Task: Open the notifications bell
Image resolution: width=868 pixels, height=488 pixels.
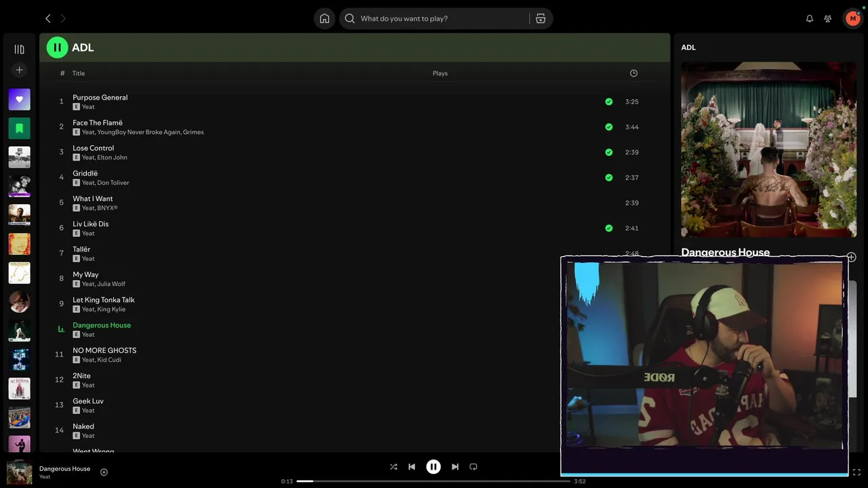Action: tap(809, 18)
